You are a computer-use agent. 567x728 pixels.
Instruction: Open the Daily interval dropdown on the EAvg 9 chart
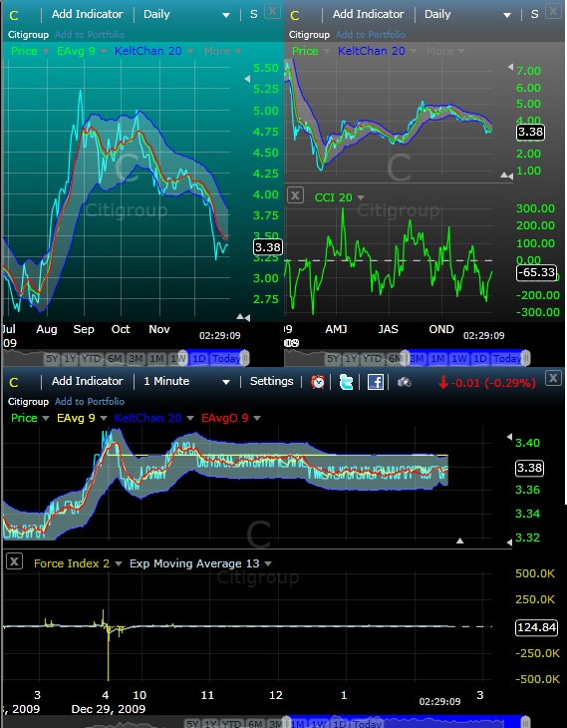click(226, 15)
